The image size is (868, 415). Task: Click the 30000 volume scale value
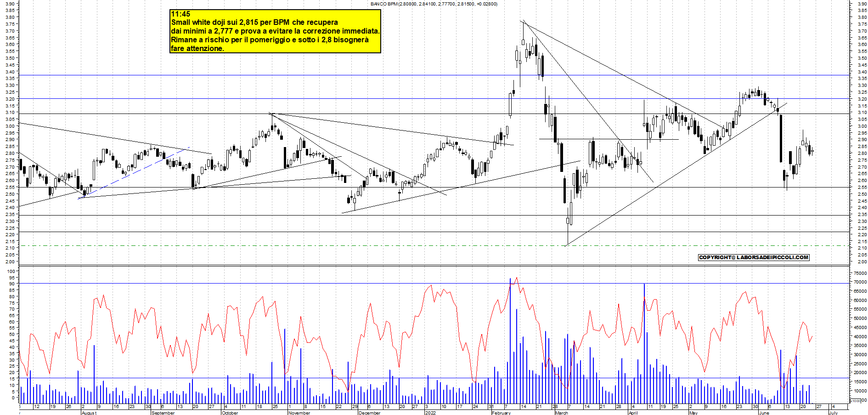point(860,355)
